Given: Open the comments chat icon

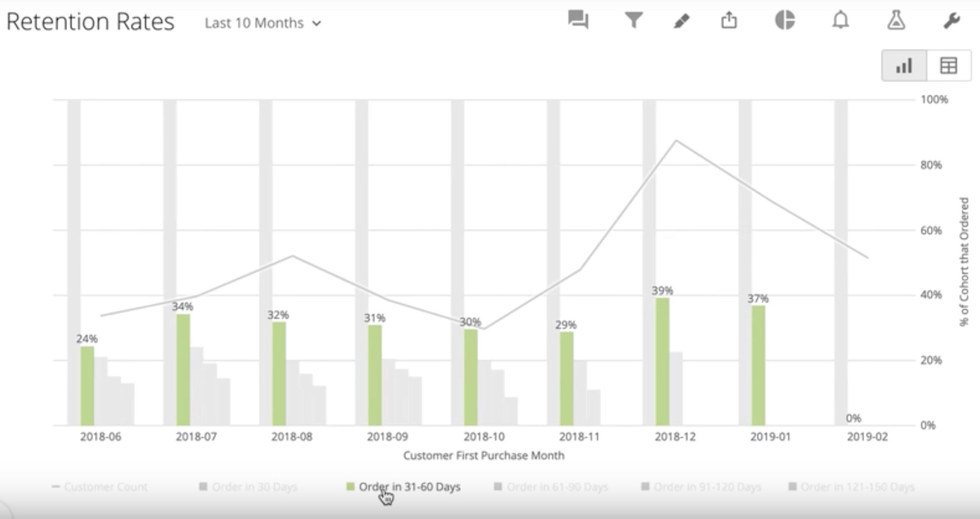Looking at the screenshot, I should [578, 20].
